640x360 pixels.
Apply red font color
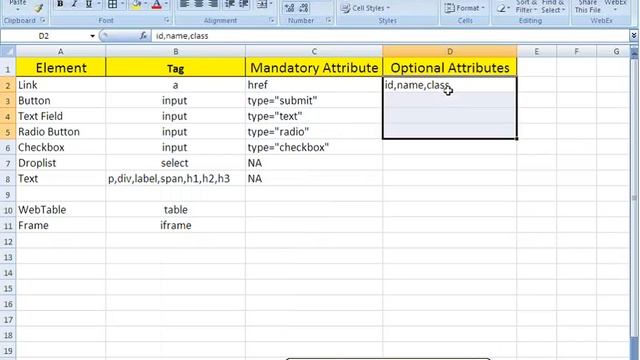click(x=157, y=4)
